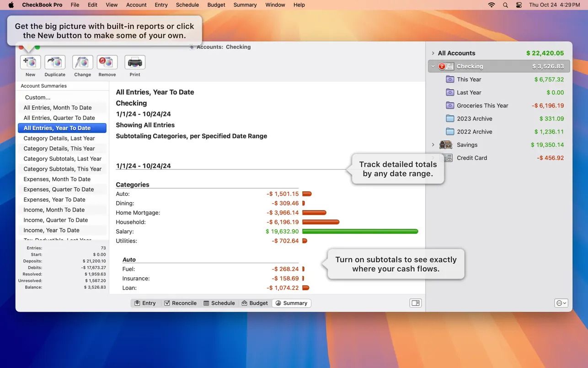Click the green Salary bar
The height and width of the screenshot is (368, 588).
click(360, 232)
